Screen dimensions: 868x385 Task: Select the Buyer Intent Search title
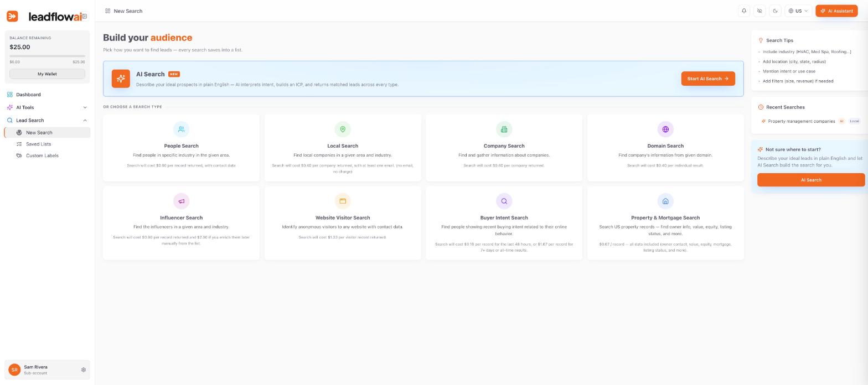pyautogui.click(x=504, y=218)
